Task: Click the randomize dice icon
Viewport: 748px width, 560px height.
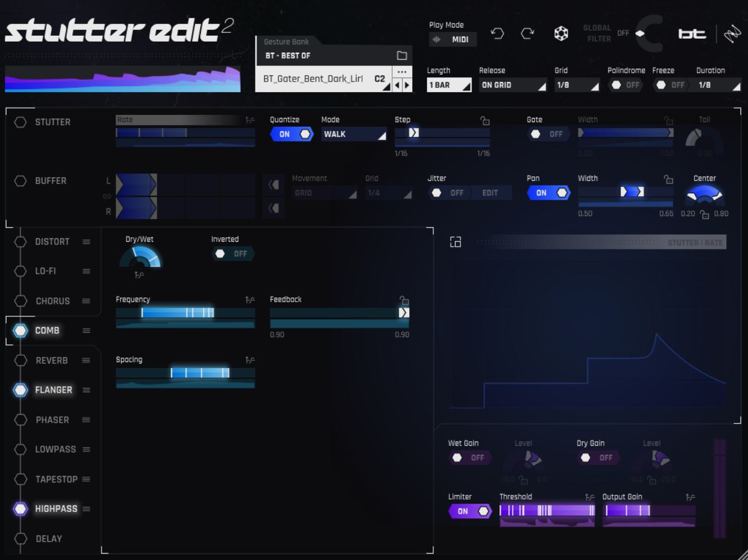Action: (x=561, y=33)
